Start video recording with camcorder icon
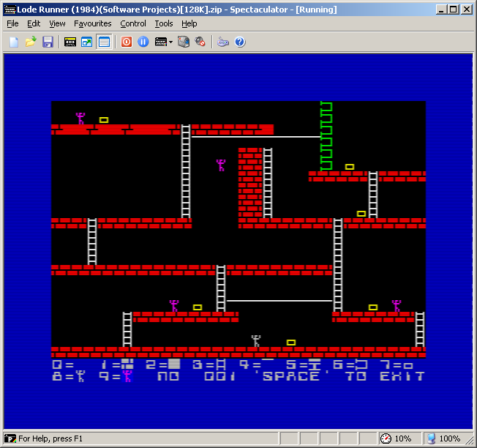Screen dimensions: 477x448 184,42
